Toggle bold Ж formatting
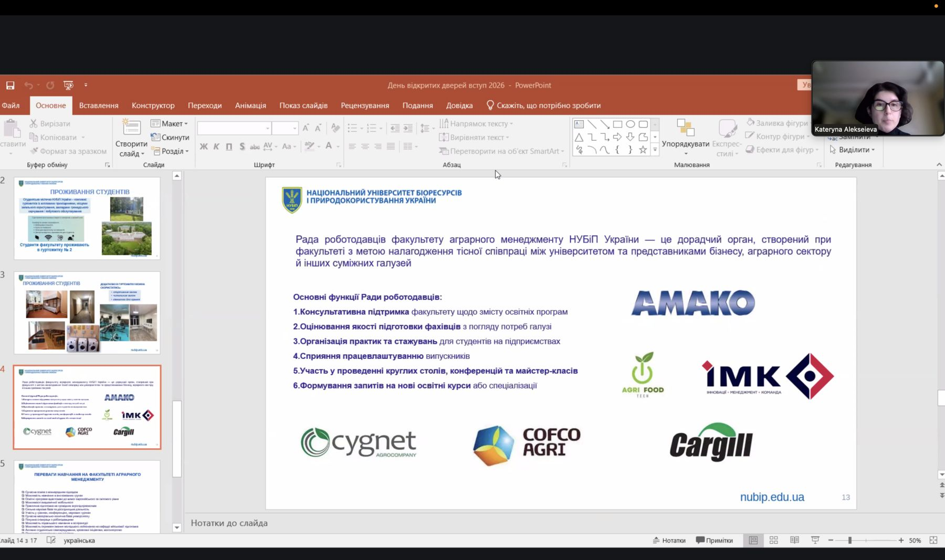The width and height of the screenshot is (945, 560). coord(204,146)
